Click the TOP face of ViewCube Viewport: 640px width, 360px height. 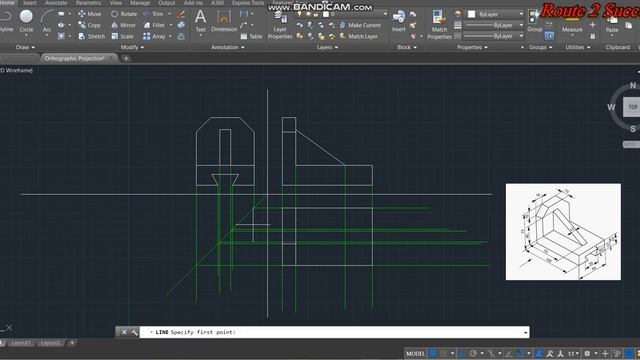pos(632,107)
